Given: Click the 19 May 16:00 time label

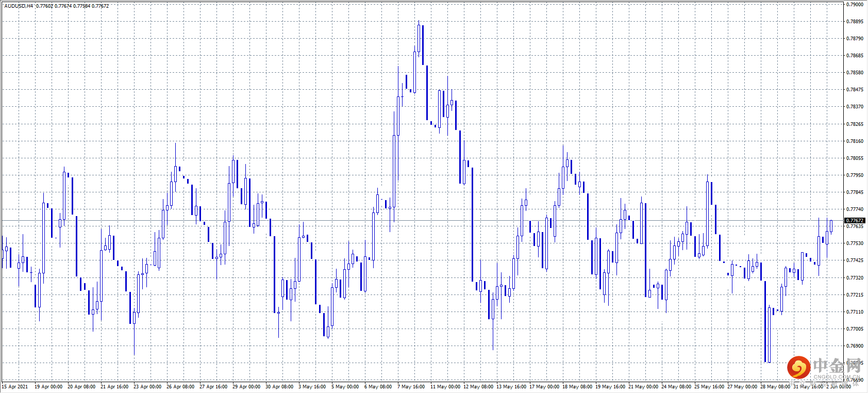Looking at the screenshot, I should click(x=610, y=387).
